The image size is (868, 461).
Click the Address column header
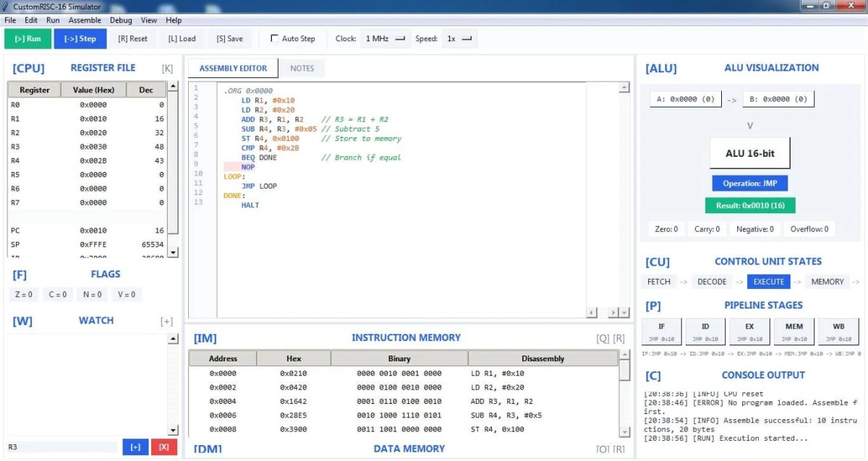tap(223, 358)
